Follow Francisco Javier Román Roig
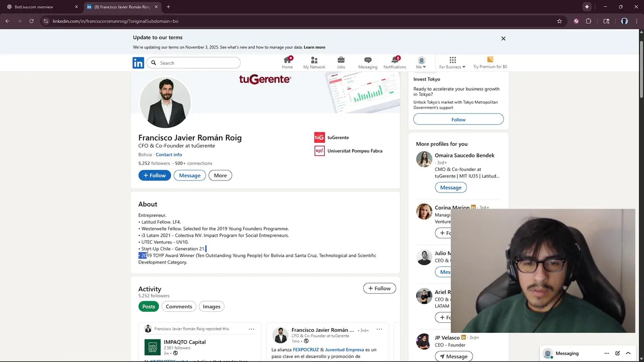The image size is (644, 362). click(x=154, y=175)
